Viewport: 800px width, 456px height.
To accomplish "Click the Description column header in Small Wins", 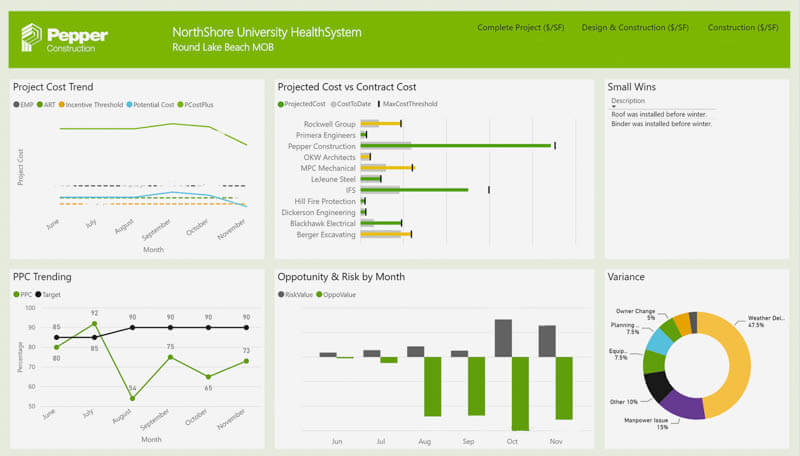I will coord(628,101).
